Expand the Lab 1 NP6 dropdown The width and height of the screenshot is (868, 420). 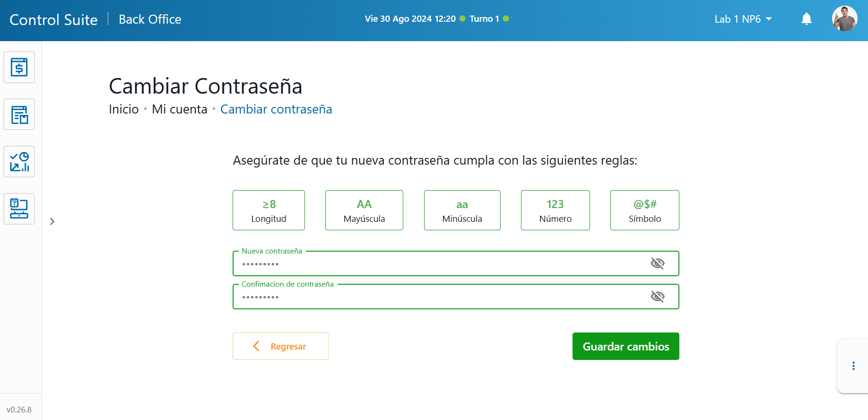tap(743, 19)
